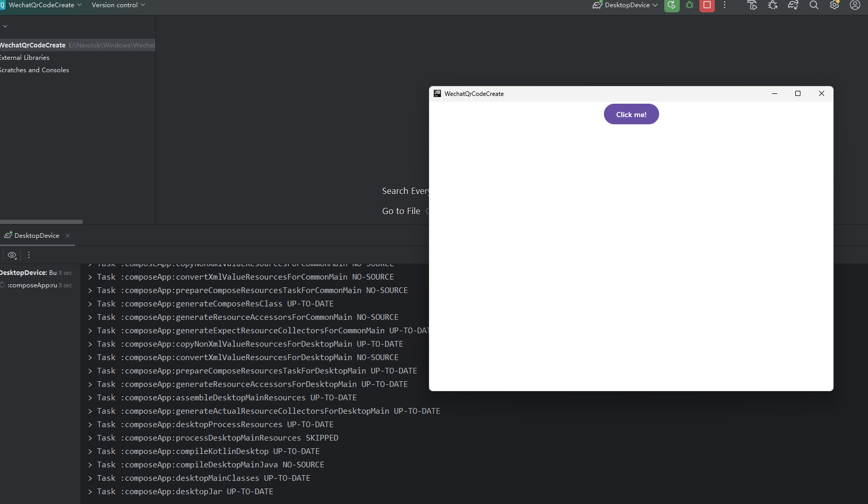This screenshot has width=868, height=504.
Task: Expand assembleDesktopMainResources task row
Action: 90,398
